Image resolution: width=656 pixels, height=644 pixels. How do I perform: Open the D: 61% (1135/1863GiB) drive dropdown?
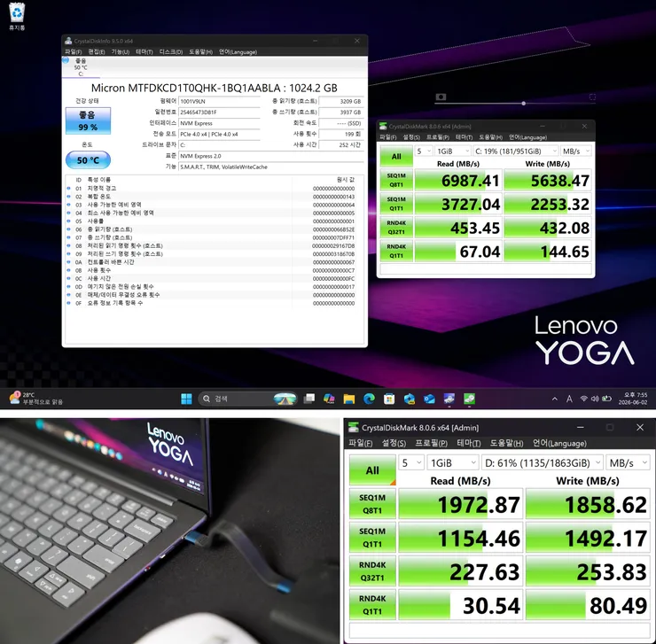543,463
